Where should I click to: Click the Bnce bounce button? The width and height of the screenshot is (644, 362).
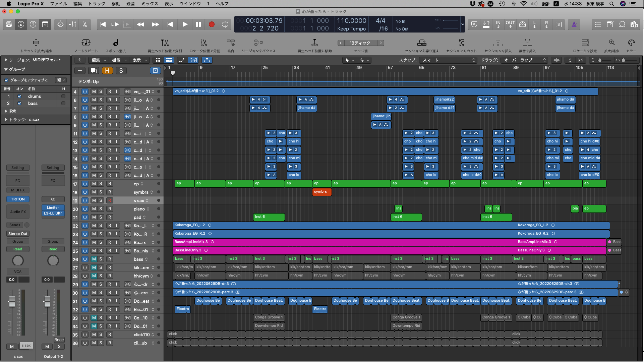click(x=59, y=340)
